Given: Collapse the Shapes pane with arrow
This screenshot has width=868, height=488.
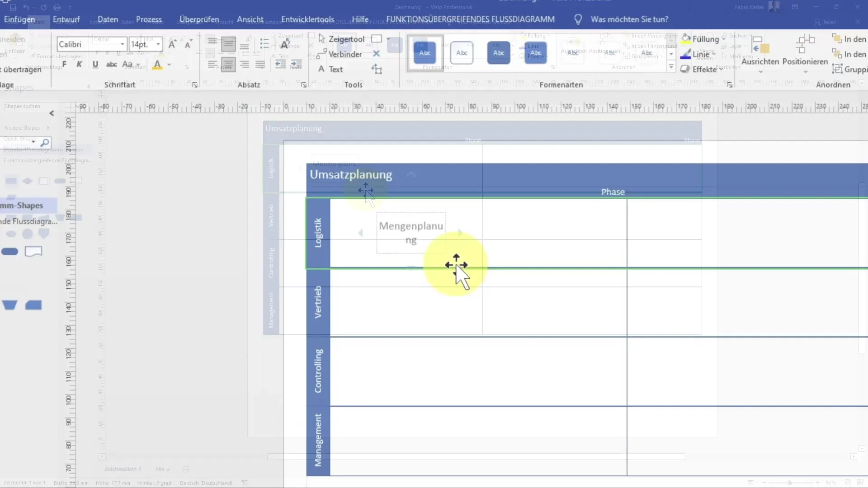Looking at the screenshot, I should (x=52, y=113).
